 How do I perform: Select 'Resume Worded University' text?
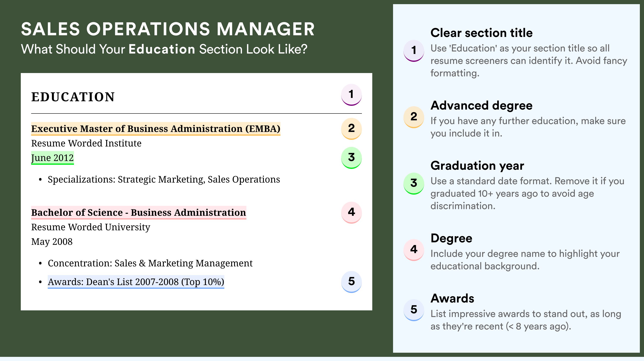pos(91,227)
